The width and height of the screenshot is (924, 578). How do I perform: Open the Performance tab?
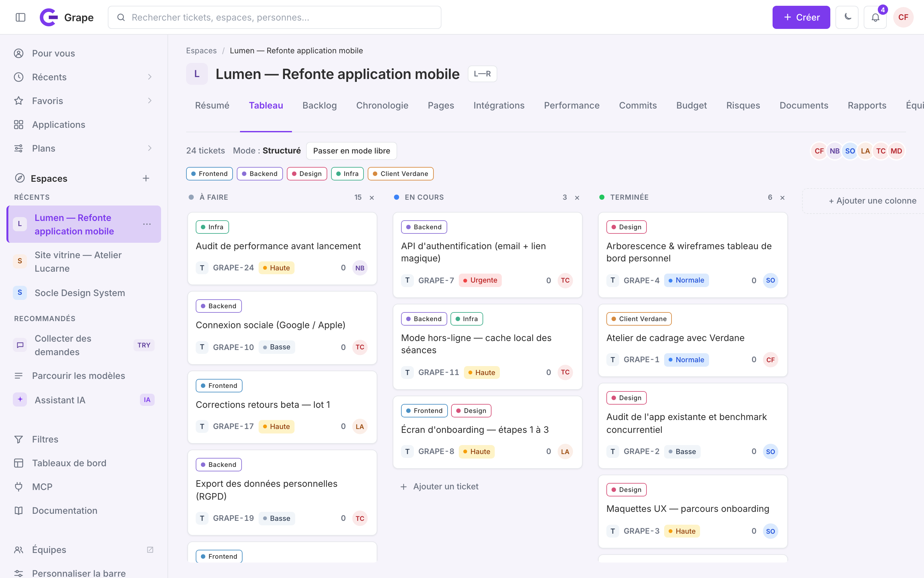572,106
